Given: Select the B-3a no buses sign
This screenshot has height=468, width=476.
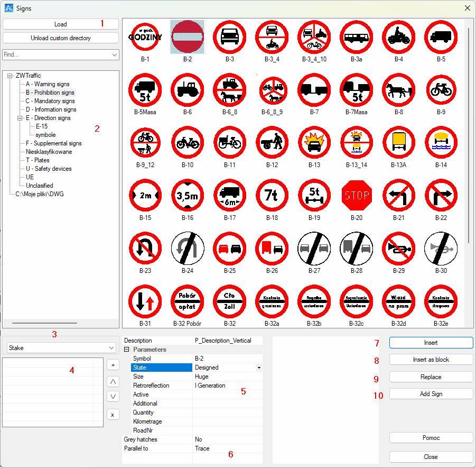Looking at the screenshot, I should [x=357, y=37].
